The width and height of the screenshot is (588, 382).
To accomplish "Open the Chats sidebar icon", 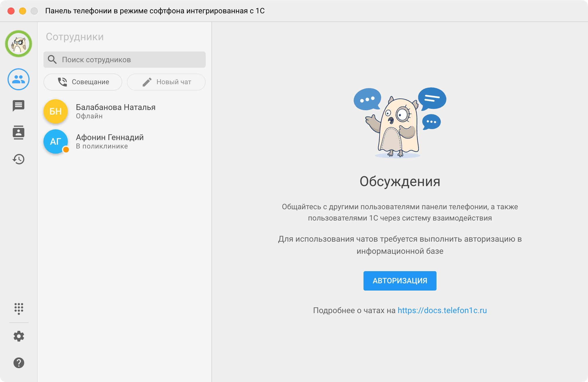I will pyautogui.click(x=19, y=106).
